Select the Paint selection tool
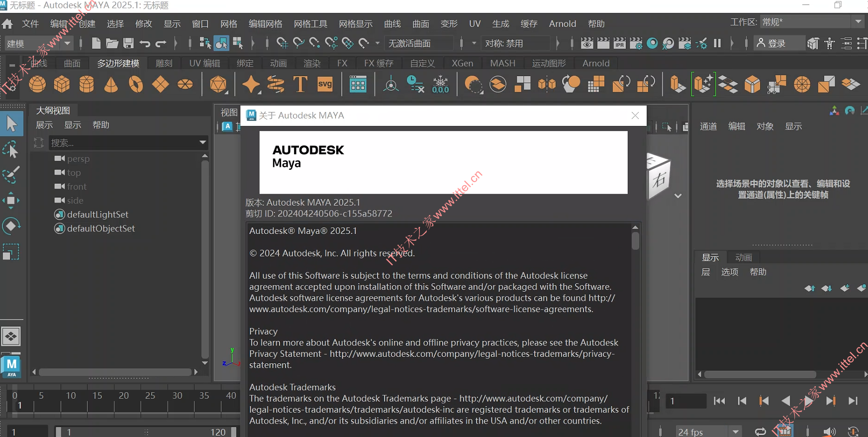Screen dimensions: 868x437 (x=11, y=175)
